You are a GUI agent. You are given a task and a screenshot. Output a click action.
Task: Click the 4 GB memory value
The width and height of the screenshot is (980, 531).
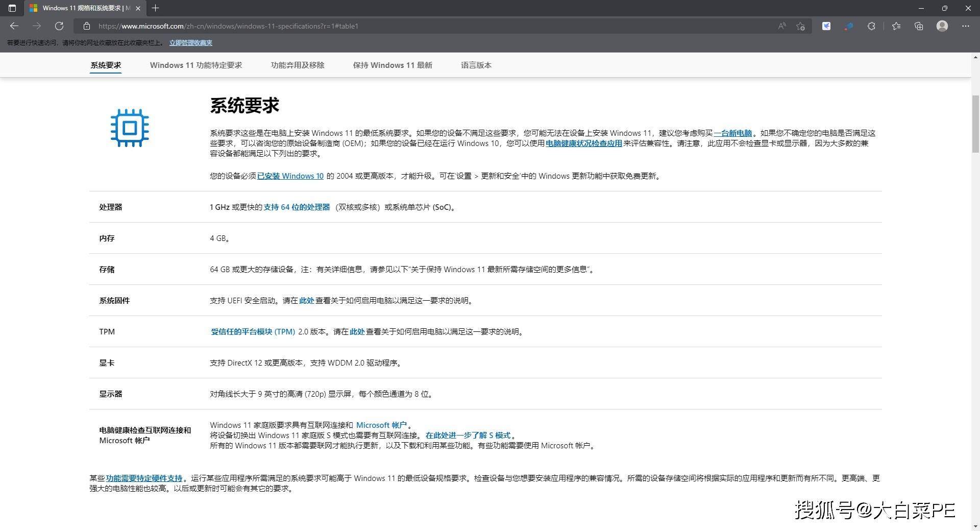click(x=219, y=238)
